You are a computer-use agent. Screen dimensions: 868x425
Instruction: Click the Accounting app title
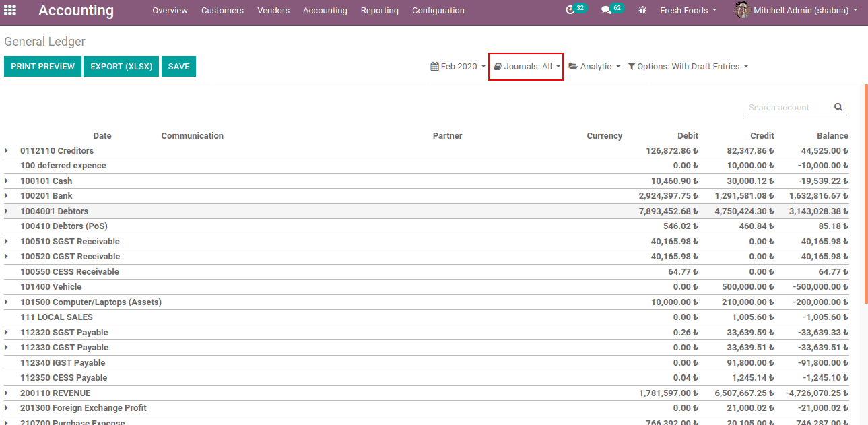76,10
